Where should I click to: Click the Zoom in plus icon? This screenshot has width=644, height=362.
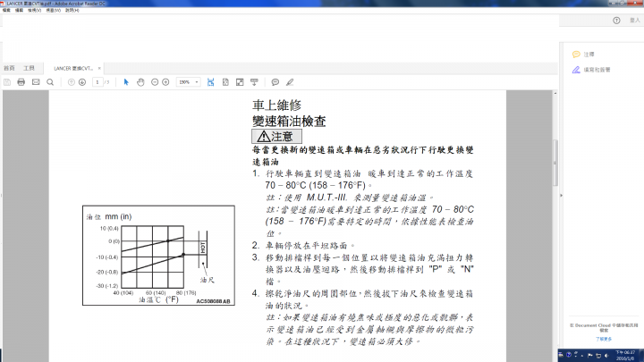[x=165, y=82]
